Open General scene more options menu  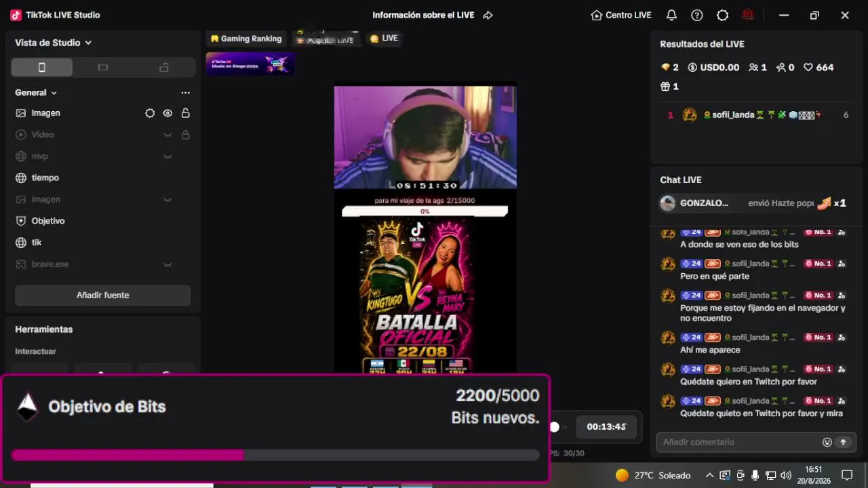click(185, 93)
